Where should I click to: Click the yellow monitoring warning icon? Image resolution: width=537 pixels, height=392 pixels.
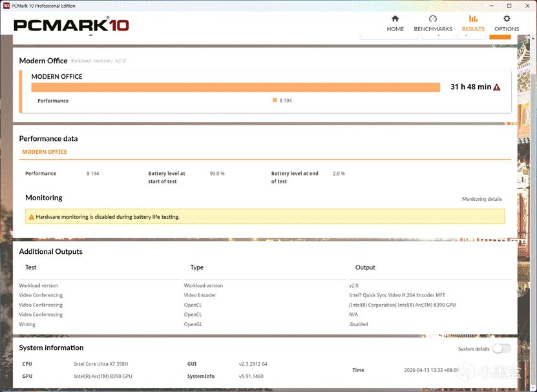point(32,217)
